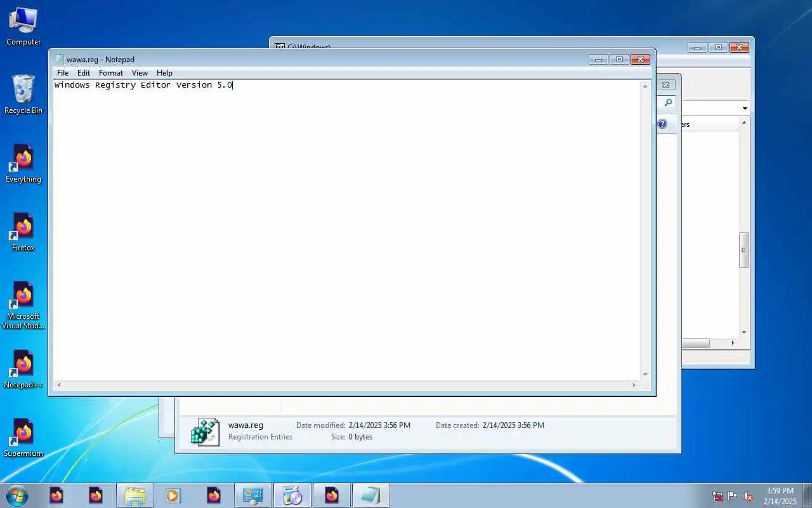
Task: Click second pinned taskbar icon after Start
Action: click(96, 495)
